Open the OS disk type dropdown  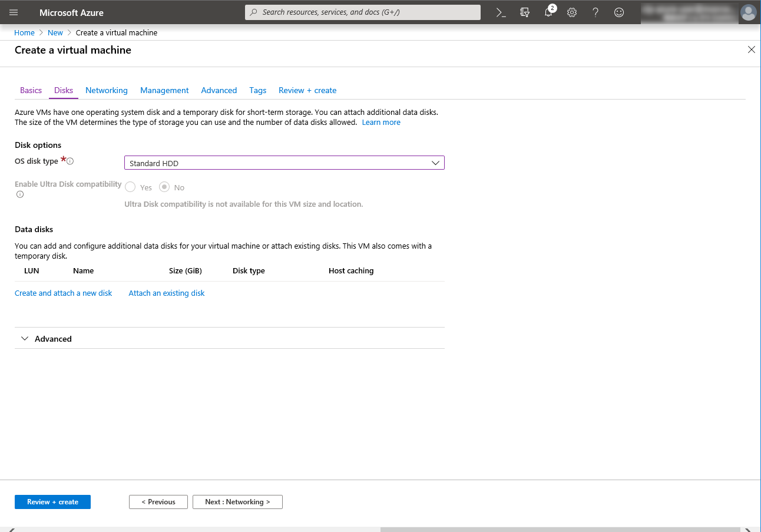tap(284, 163)
